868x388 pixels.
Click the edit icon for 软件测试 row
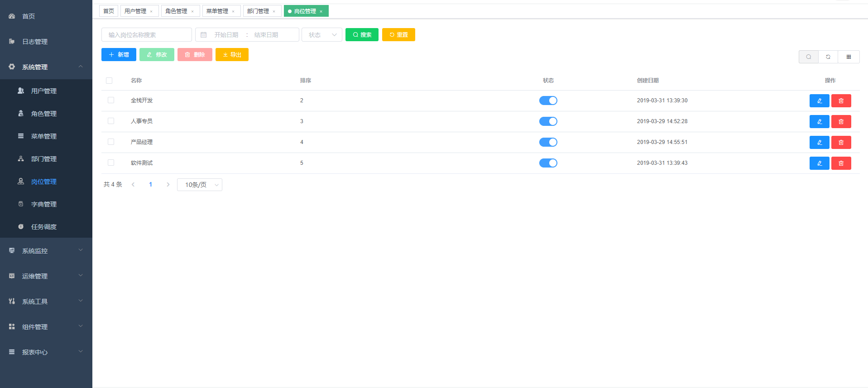pyautogui.click(x=819, y=163)
